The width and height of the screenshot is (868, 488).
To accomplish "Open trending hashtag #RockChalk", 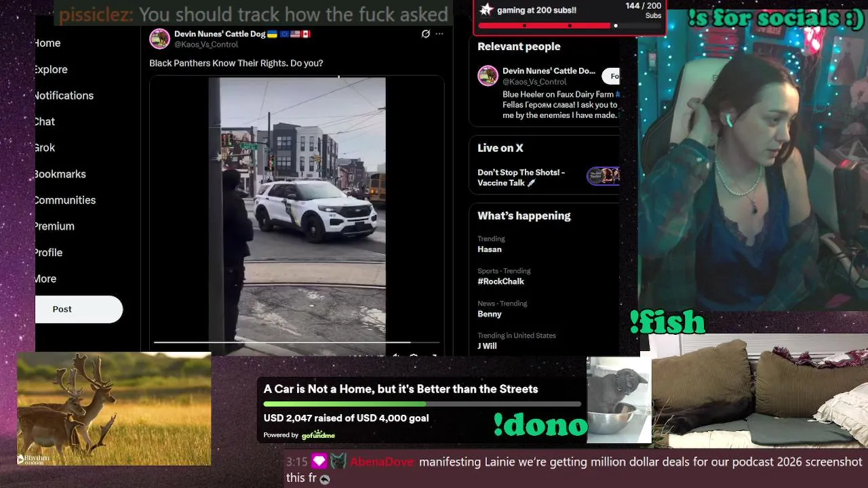I will click(500, 281).
